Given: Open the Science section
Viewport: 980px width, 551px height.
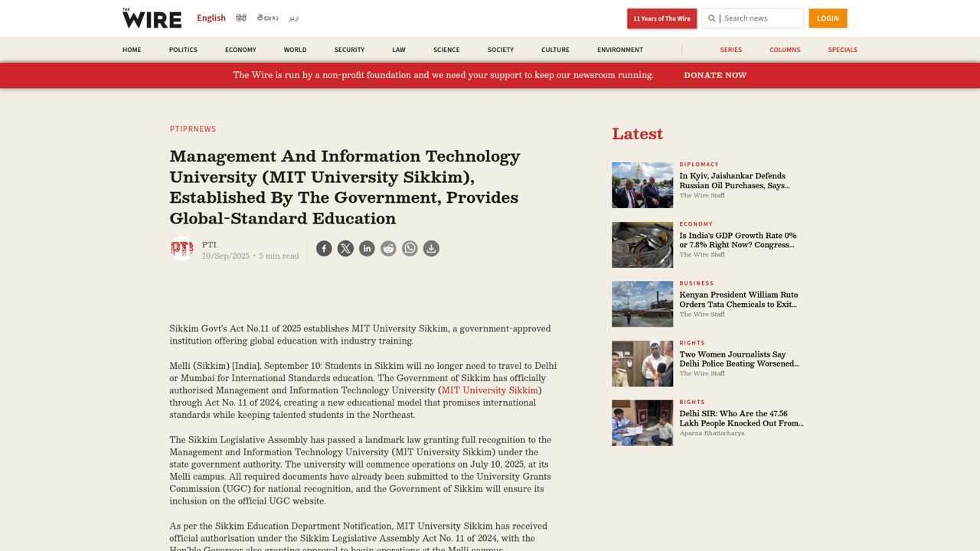Looking at the screenshot, I should coord(446,50).
